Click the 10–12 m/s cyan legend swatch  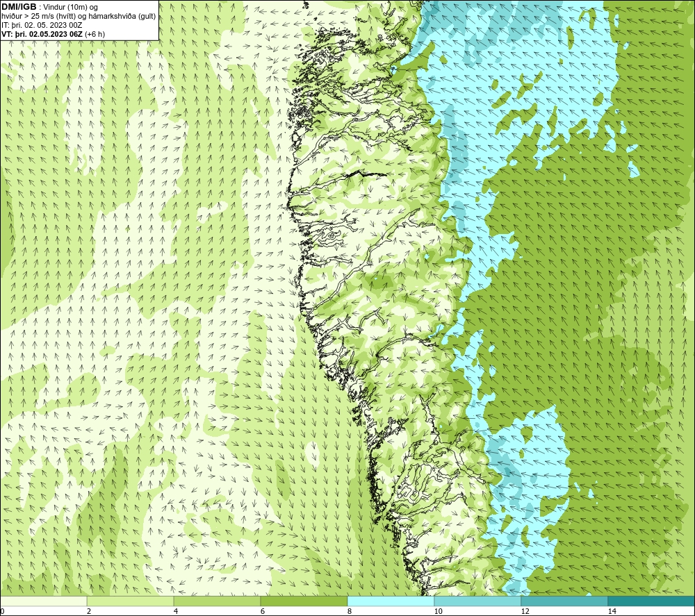click(x=478, y=601)
